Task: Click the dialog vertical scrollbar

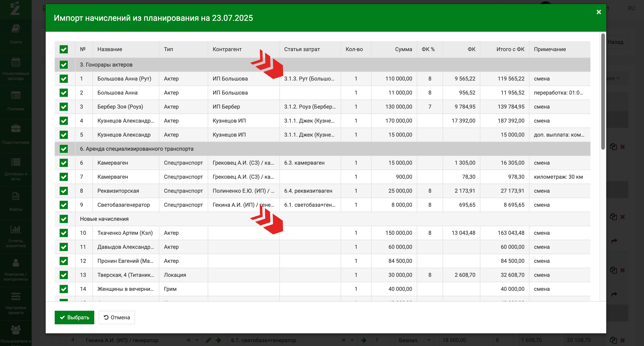Action: [x=603, y=92]
